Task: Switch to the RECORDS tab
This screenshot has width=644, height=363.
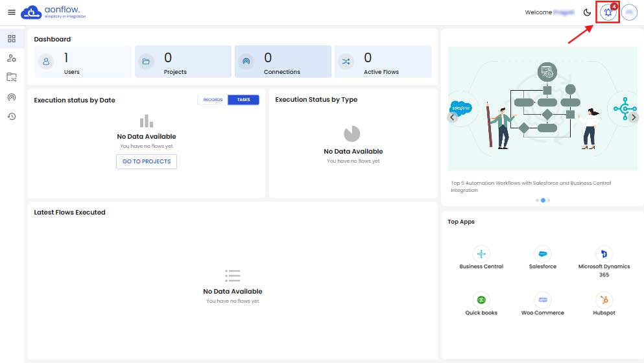Action: click(213, 100)
